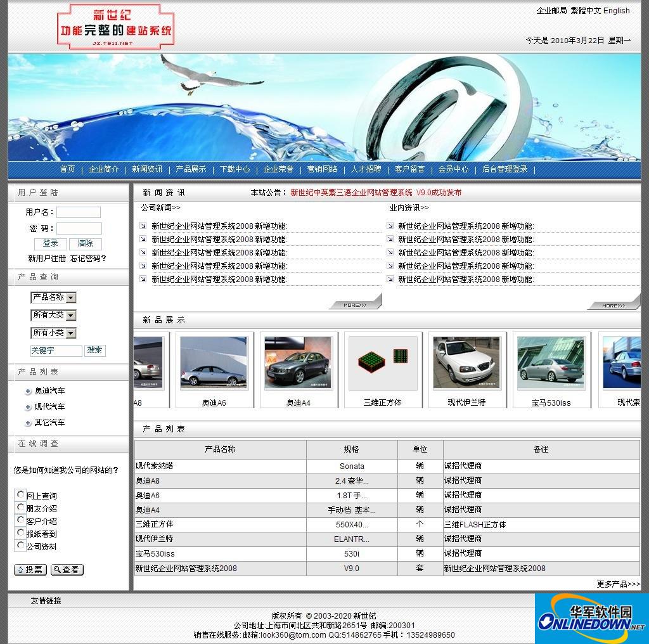Open the 新用户注册 link

click(47, 259)
